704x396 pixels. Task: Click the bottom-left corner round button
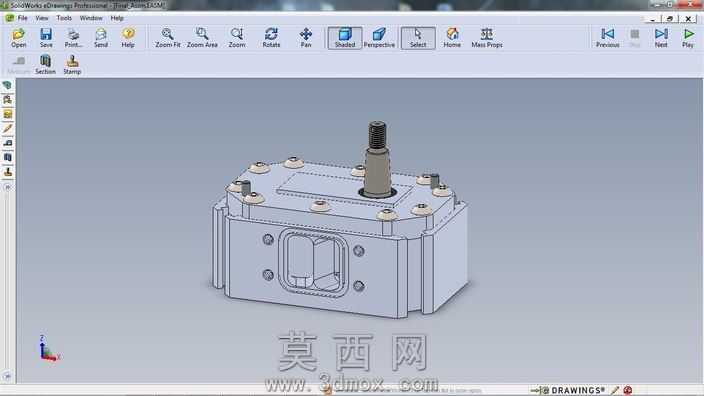7,376
